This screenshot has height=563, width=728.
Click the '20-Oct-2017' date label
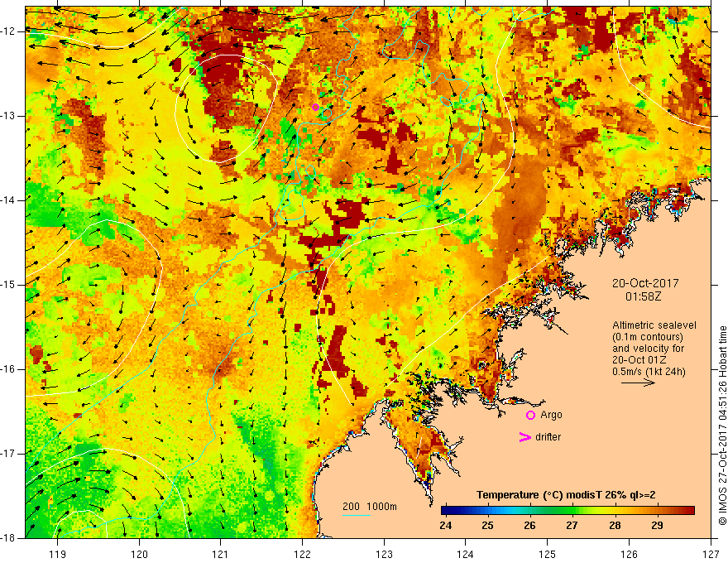pyautogui.click(x=645, y=283)
